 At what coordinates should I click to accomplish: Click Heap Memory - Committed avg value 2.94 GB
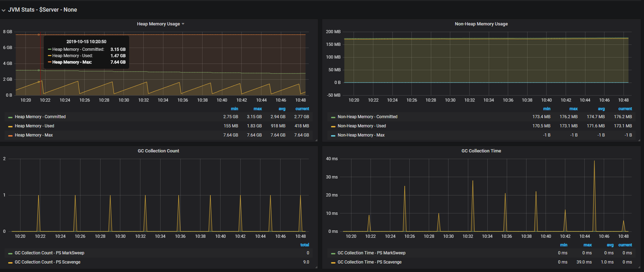point(278,117)
